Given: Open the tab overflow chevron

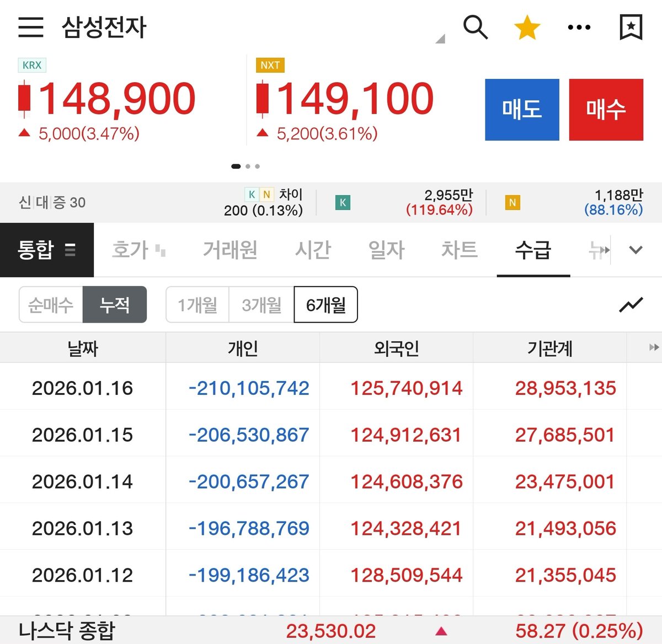Looking at the screenshot, I should (x=636, y=250).
